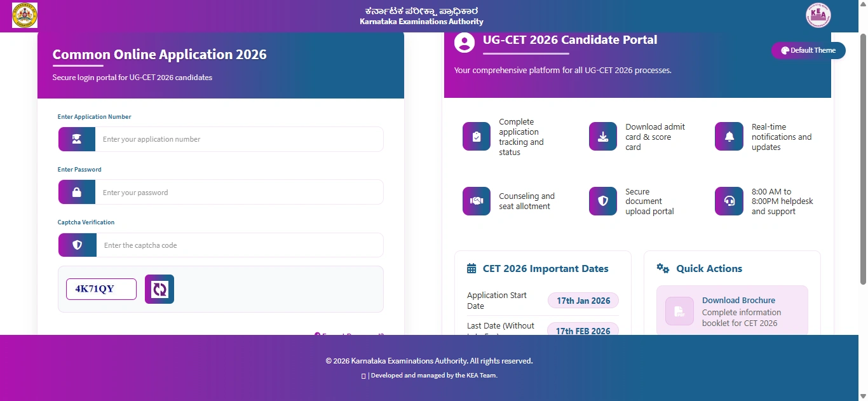The height and width of the screenshot is (401, 868).
Task: Click the KEA logo at top right
Action: [818, 15]
